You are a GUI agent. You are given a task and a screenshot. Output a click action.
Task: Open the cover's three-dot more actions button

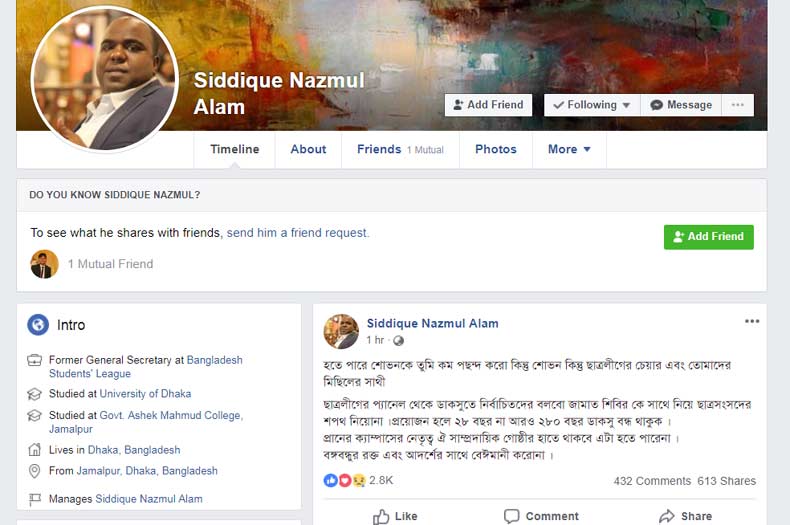point(738,105)
